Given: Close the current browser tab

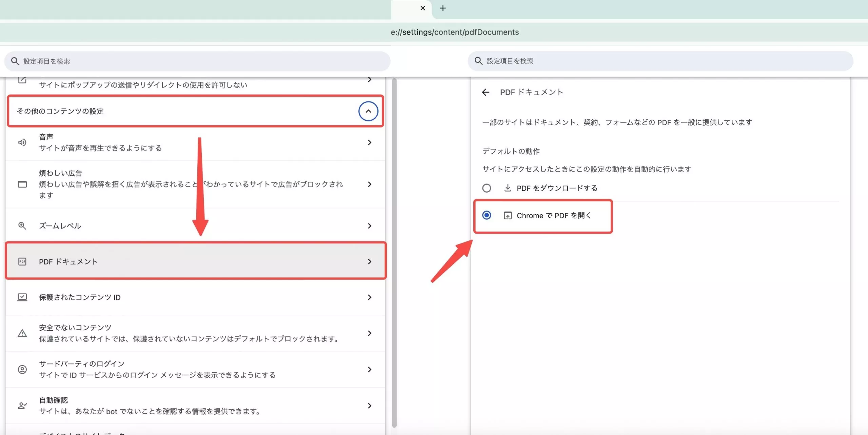Looking at the screenshot, I should tap(423, 8).
